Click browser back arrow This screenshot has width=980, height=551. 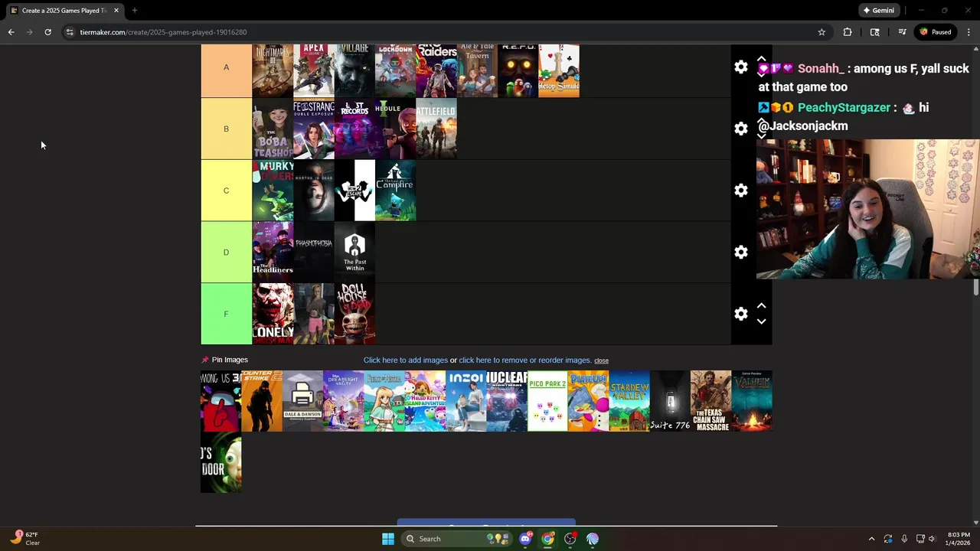[x=11, y=32]
